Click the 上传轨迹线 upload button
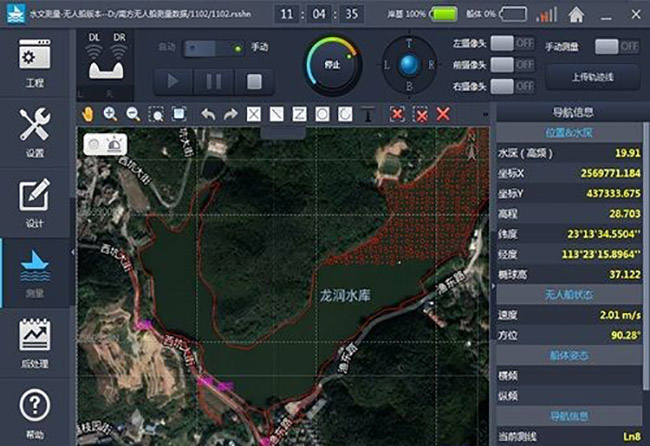The width and height of the screenshot is (650, 446). click(590, 78)
